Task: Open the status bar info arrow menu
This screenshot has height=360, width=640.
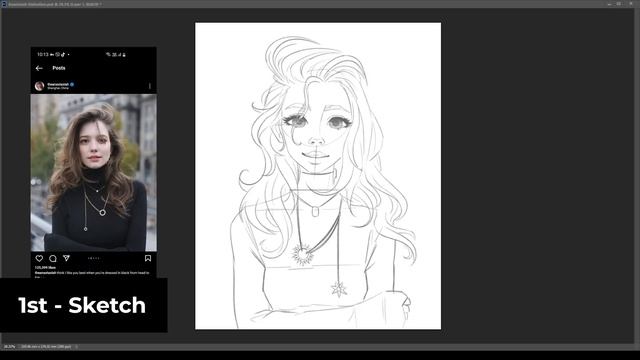Action: click(76, 347)
